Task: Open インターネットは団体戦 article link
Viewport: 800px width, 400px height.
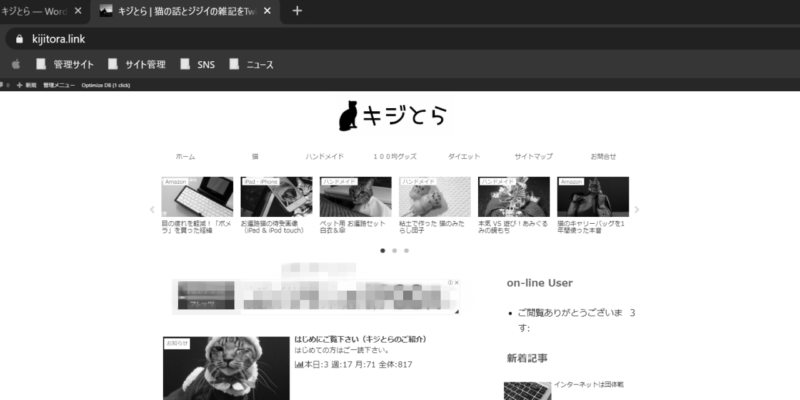Action: 589,385
